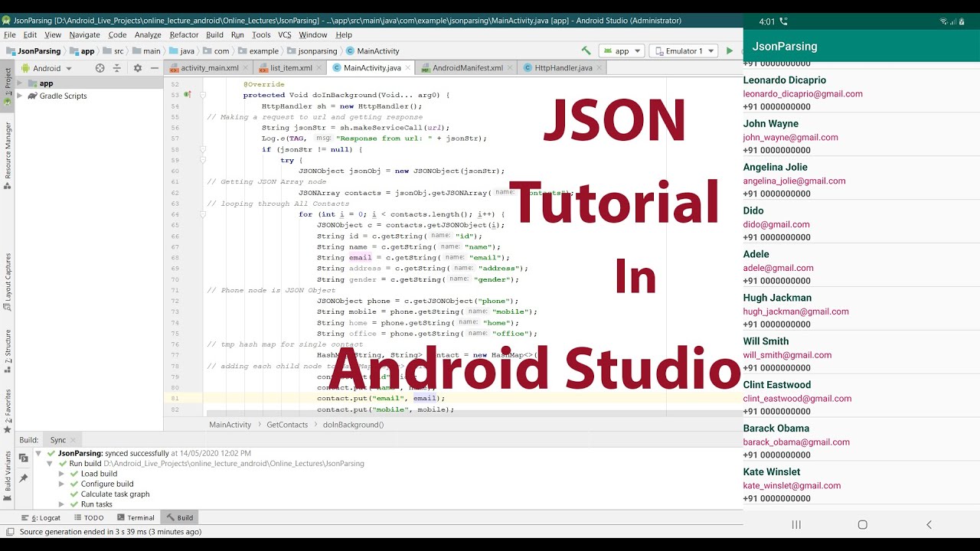Image resolution: width=980 pixels, height=551 pixels.
Task: Click the tool window quick access icon in status bar
Action: pyautogui.click(x=9, y=531)
